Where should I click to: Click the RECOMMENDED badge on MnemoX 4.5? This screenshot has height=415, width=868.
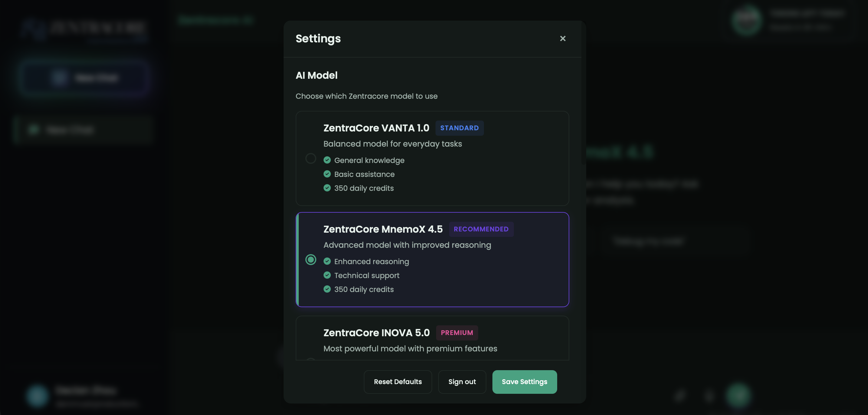coord(481,229)
